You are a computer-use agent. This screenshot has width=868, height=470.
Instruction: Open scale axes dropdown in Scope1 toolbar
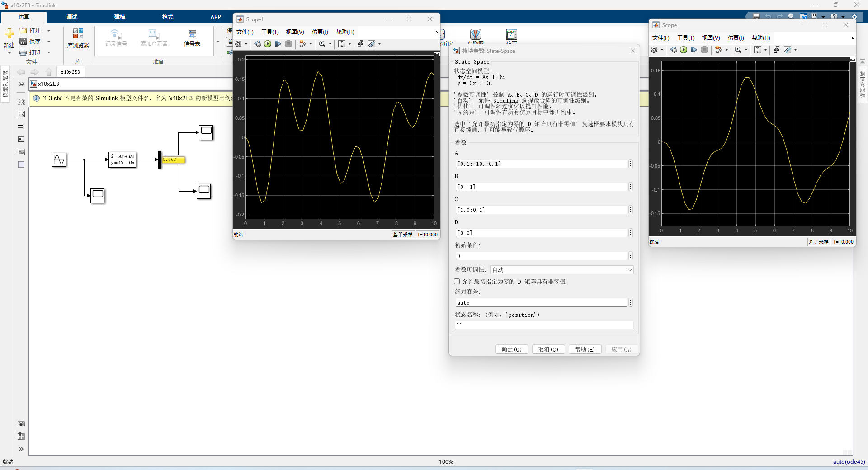(349, 44)
